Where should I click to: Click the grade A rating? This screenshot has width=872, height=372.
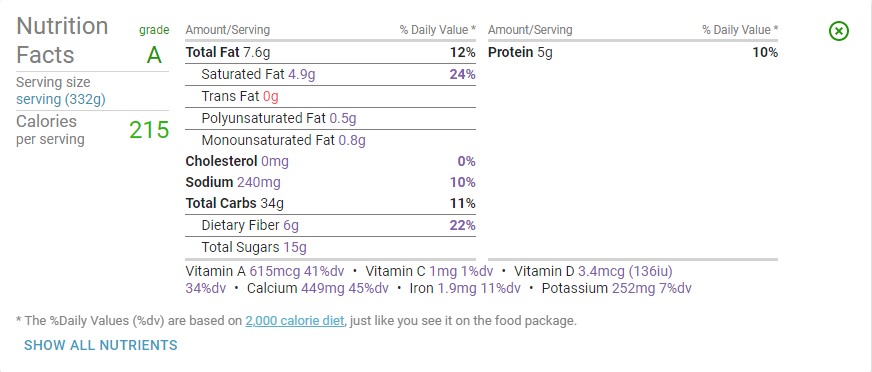154,55
